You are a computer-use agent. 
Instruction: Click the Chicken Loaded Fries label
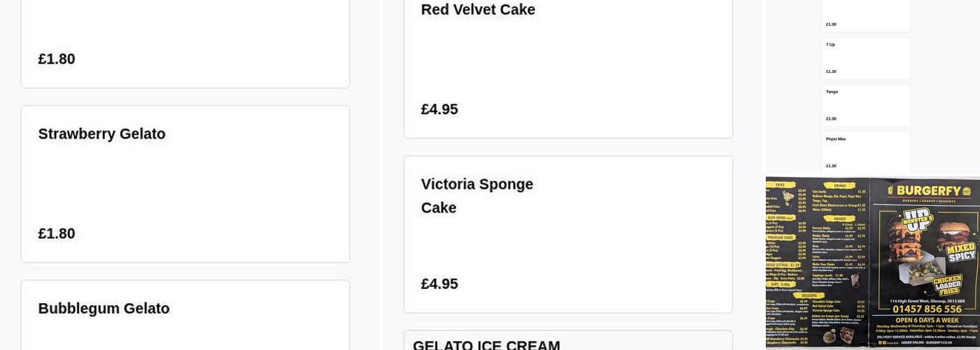948,284
